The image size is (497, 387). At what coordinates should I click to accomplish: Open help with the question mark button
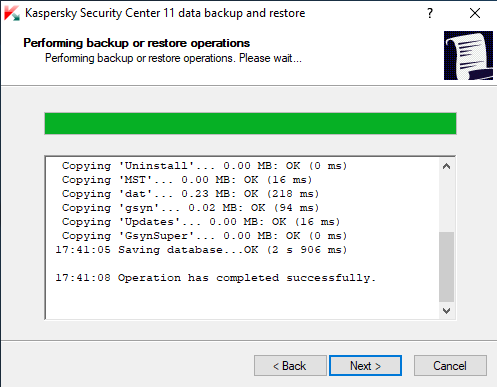tap(430, 13)
